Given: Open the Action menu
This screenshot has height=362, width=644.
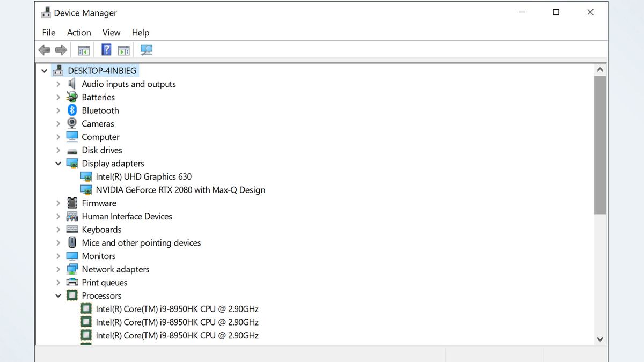Looking at the screenshot, I should [79, 33].
